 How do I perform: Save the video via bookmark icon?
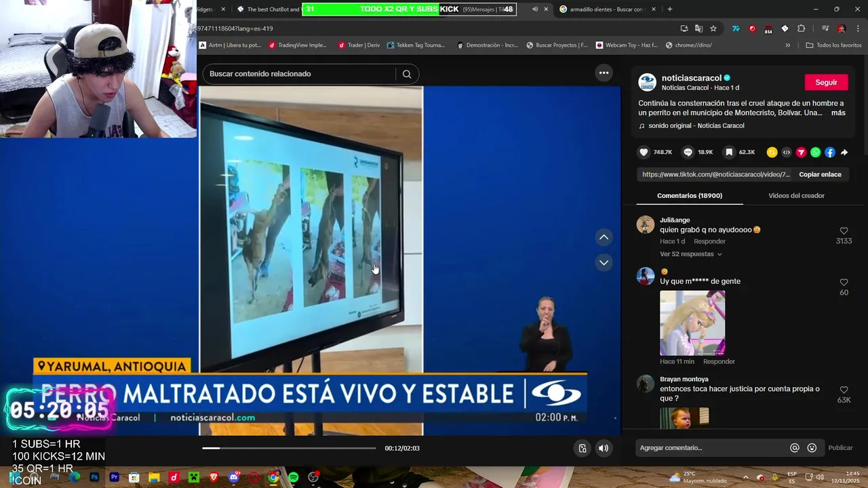pos(729,152)
